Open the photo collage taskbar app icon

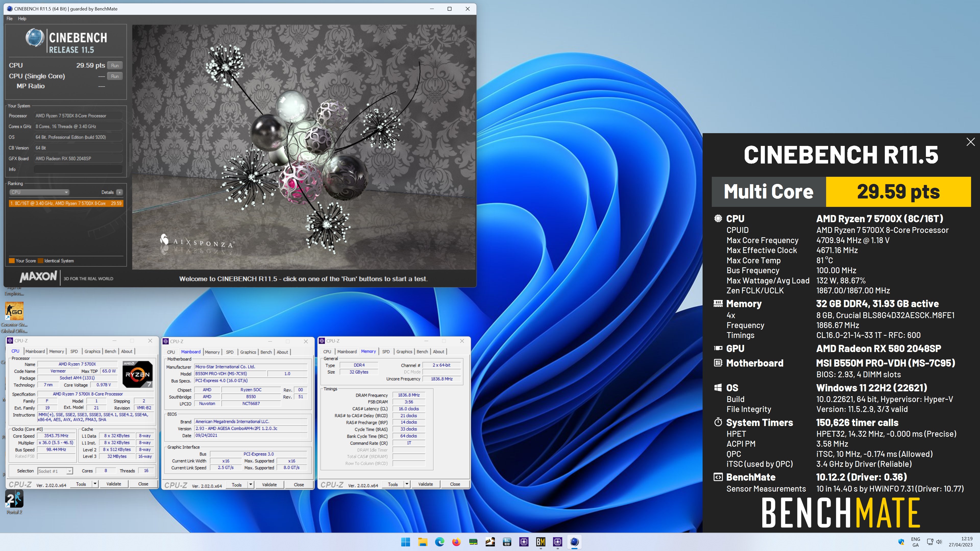tap(490, 542)
